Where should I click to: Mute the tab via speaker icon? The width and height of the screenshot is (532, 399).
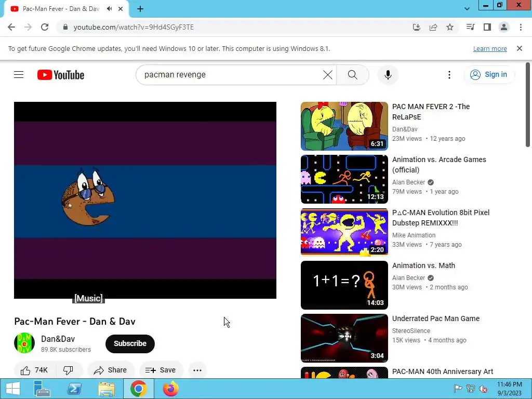109,9
